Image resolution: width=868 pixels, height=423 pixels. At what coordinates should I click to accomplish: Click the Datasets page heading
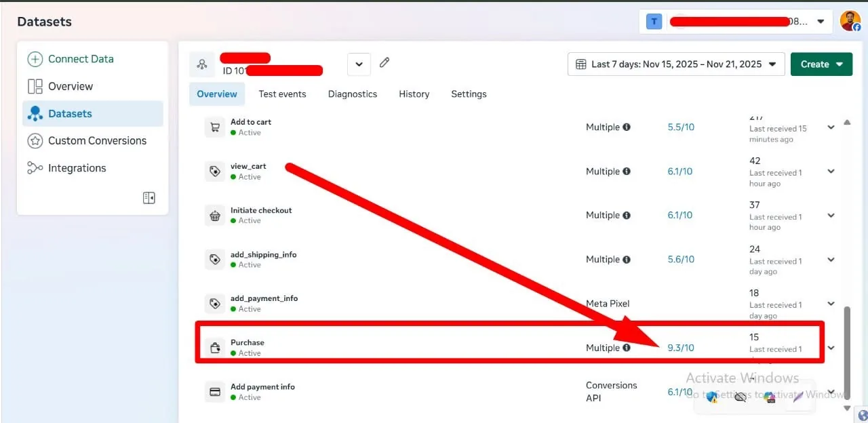coord(44,22)
